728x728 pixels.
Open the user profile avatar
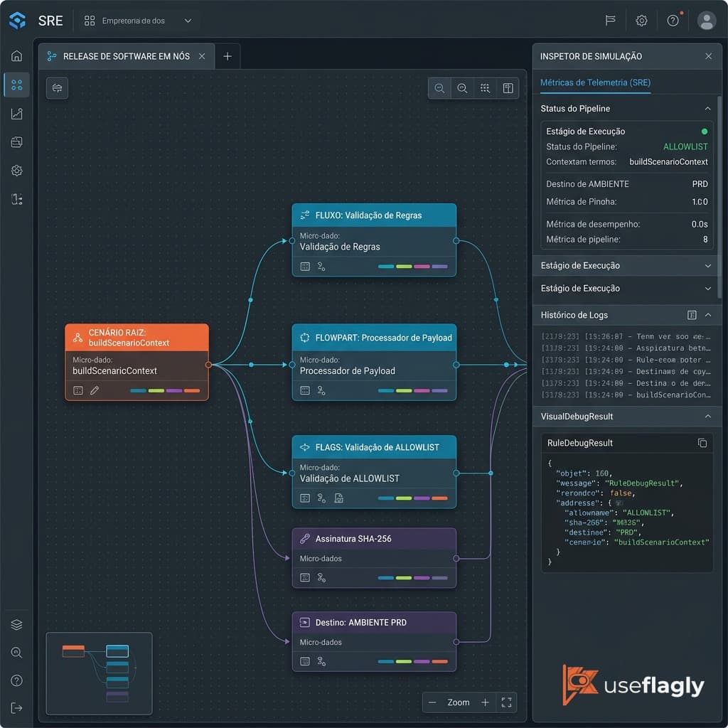coord(706,21)
